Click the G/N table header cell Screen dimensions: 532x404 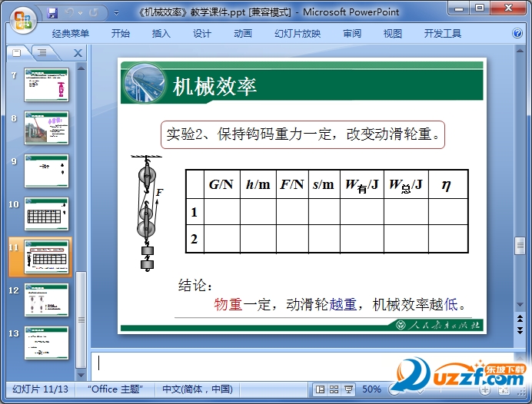click(222, 184)
